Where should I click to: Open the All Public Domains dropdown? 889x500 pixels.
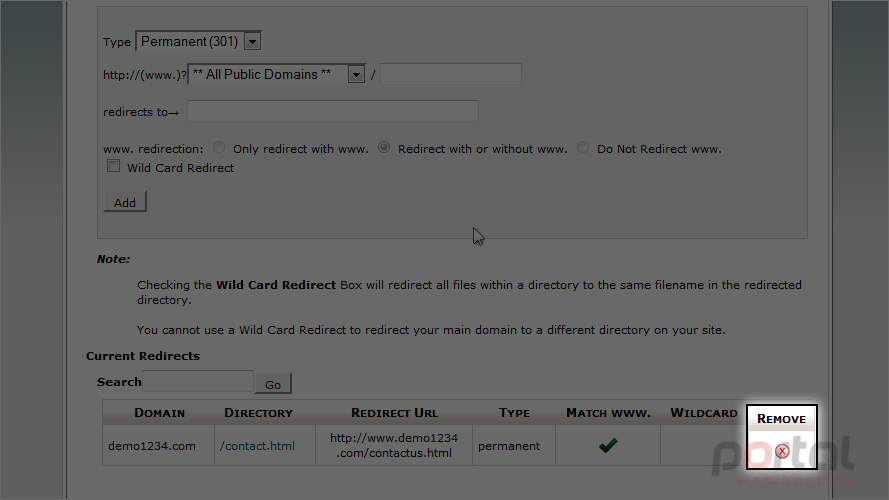pos(276,74)
